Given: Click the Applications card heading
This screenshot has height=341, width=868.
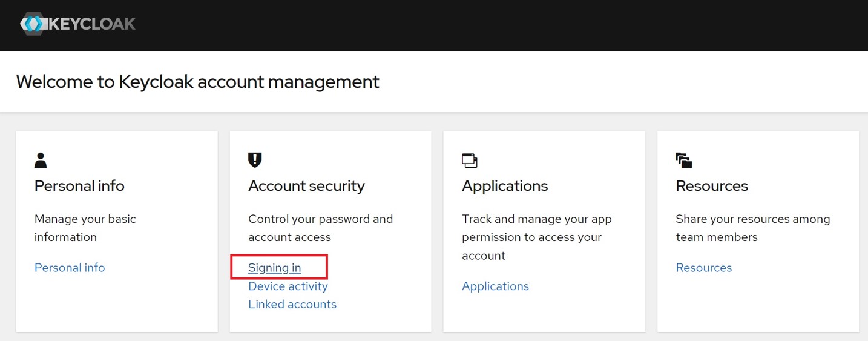Looking at the screenshot, I should pos(504,186).
